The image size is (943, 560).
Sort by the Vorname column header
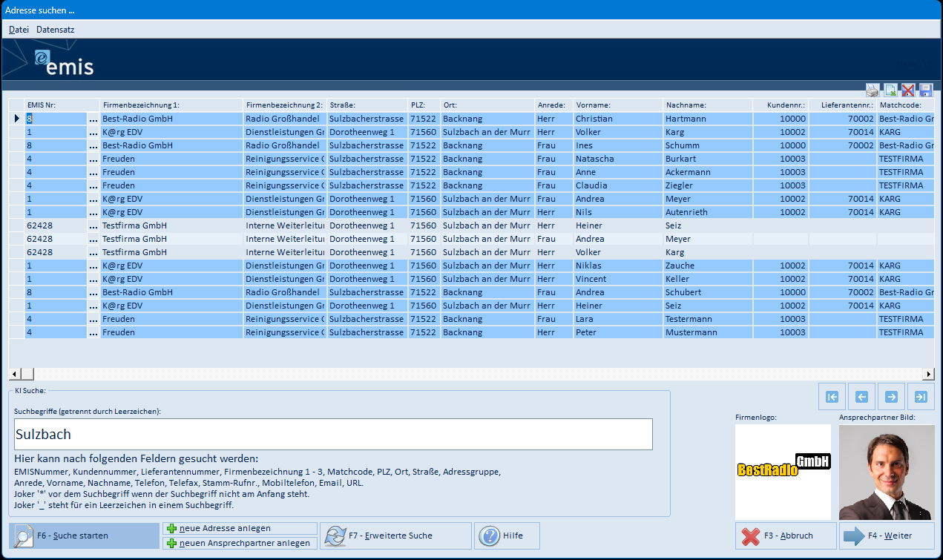pyautogui.click(x=618, y=105)
